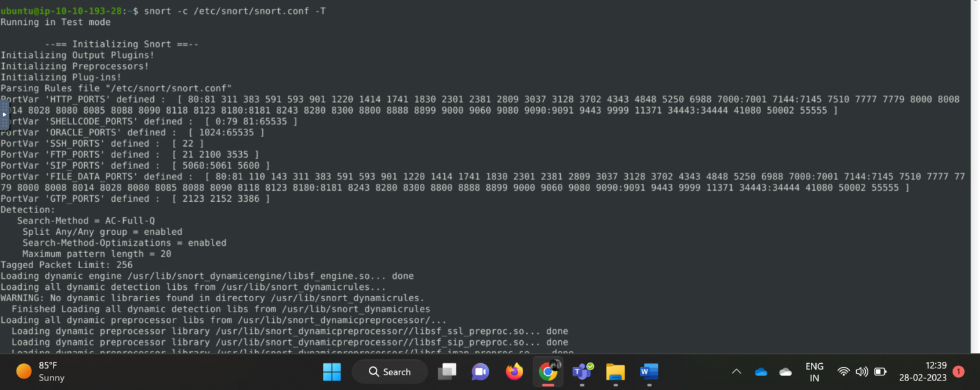Check the battery status icon
Viewport: 980px width, 390px height.
(x=880, y=371)
